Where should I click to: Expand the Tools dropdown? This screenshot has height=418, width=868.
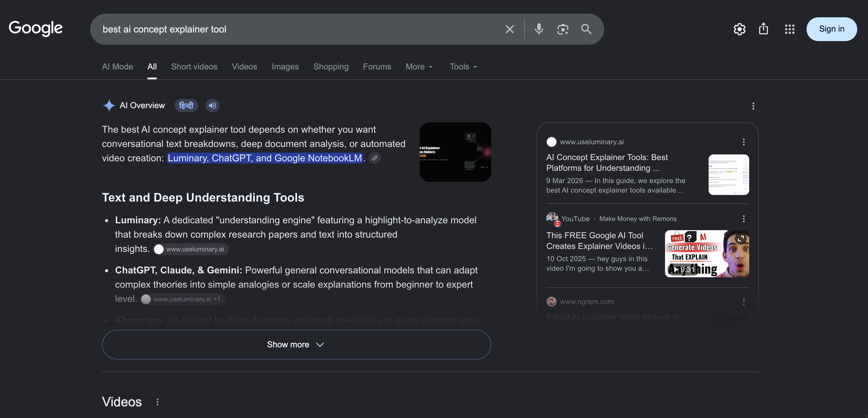pyautogui.click(x=463, y=67)
